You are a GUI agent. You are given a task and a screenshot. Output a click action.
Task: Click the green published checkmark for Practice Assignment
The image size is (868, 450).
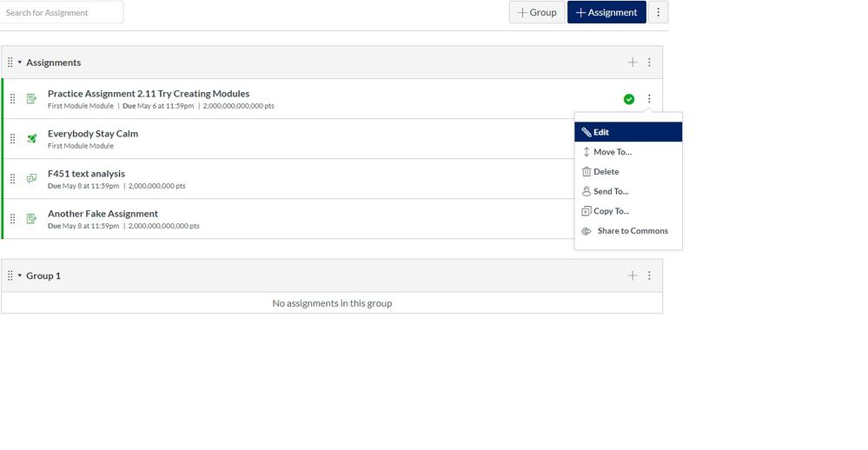point(629,99)
